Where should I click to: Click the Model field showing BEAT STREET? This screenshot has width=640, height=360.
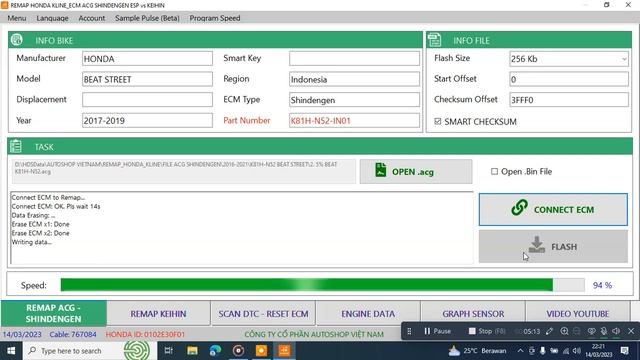pos(147,79)
